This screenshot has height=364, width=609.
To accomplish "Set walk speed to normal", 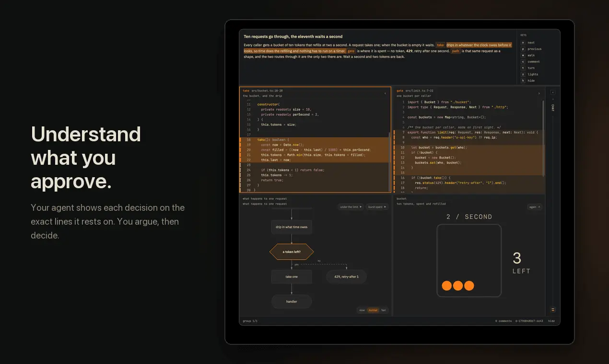I will pyautogui.click(x=373, y=310).
